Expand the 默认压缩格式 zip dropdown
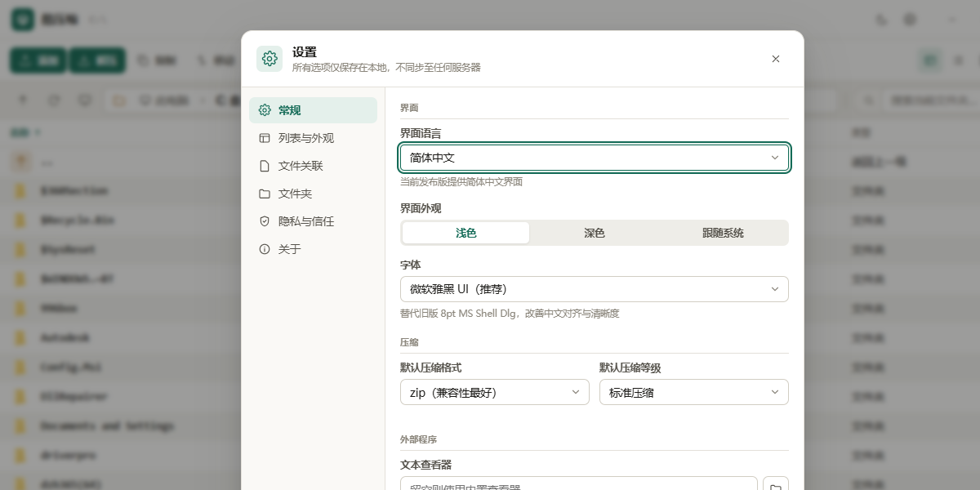Screen dimensions: 980x490 [x=495, y=392]
